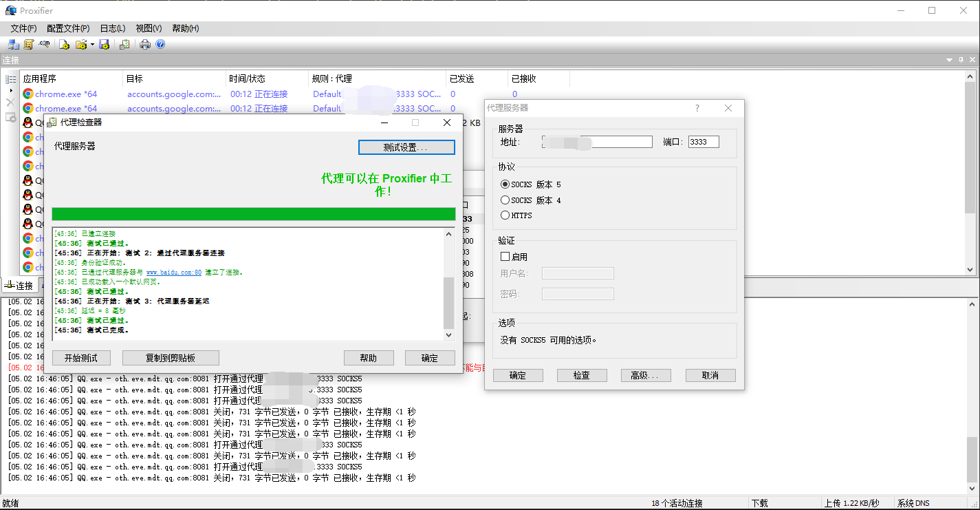This screenshot has height=510, width=980.
Task: Open Proxy Servers toolbar icon
Action: click(13, 44)
